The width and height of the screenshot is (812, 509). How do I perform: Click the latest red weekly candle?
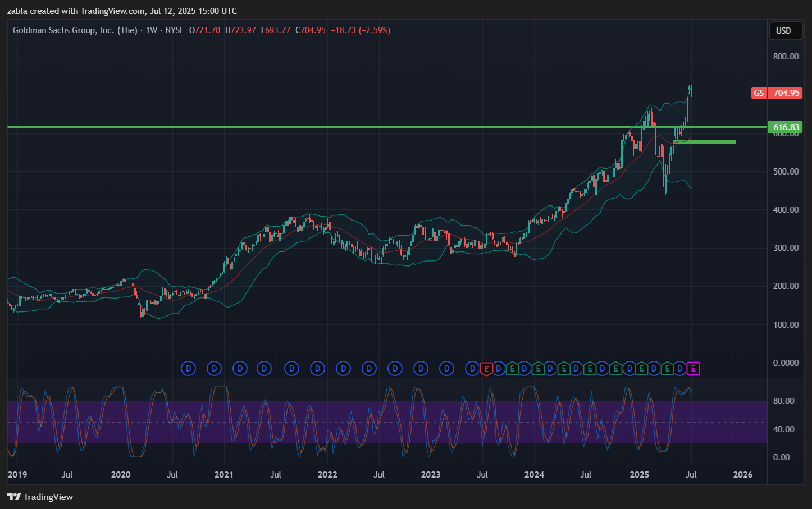click(691, 89)
